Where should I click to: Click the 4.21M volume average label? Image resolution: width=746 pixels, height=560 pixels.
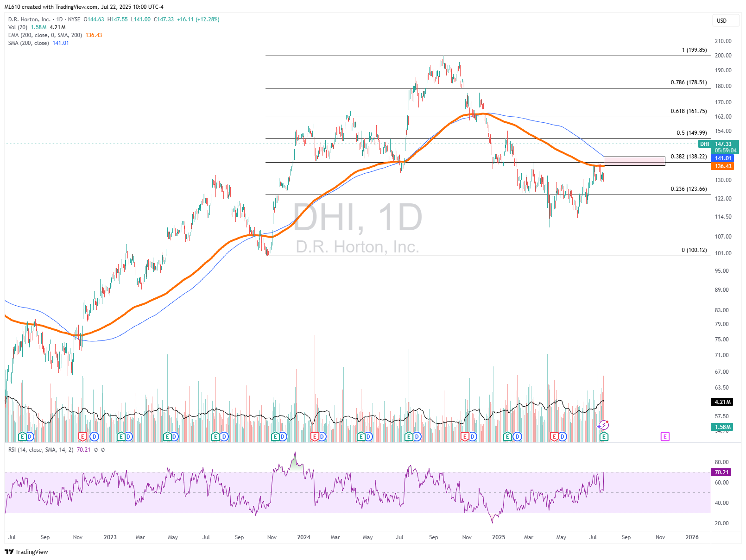coord(722,402)
